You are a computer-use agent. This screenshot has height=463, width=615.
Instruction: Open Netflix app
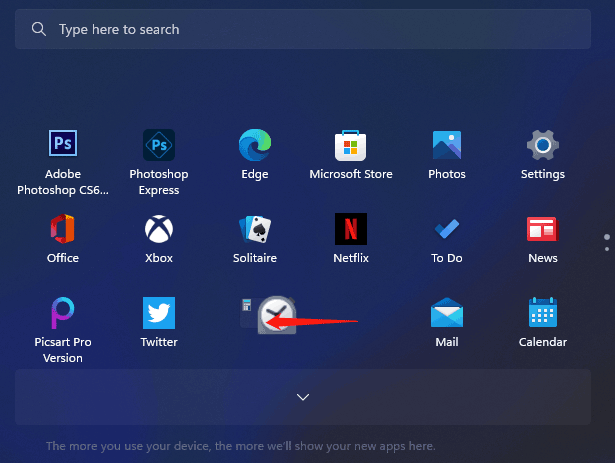point(351,229)
